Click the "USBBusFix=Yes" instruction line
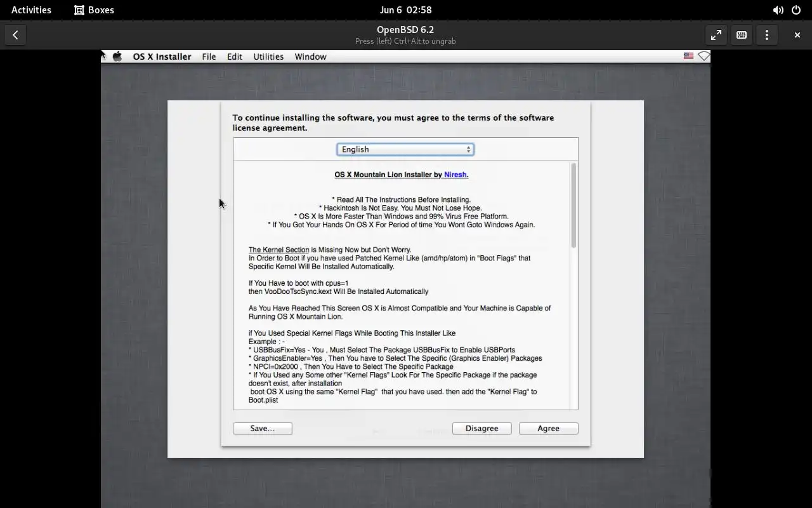Image resolution: width=812 pixels, height=508 pixels. [x=382, y=350]
